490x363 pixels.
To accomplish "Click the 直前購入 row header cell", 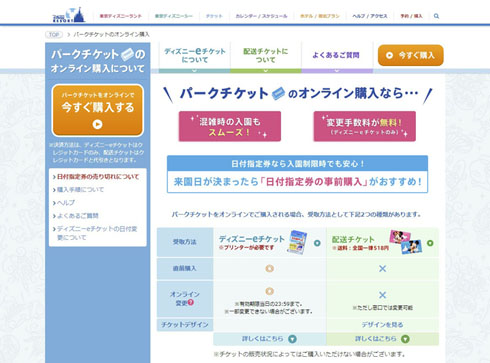I will point(185,268).
